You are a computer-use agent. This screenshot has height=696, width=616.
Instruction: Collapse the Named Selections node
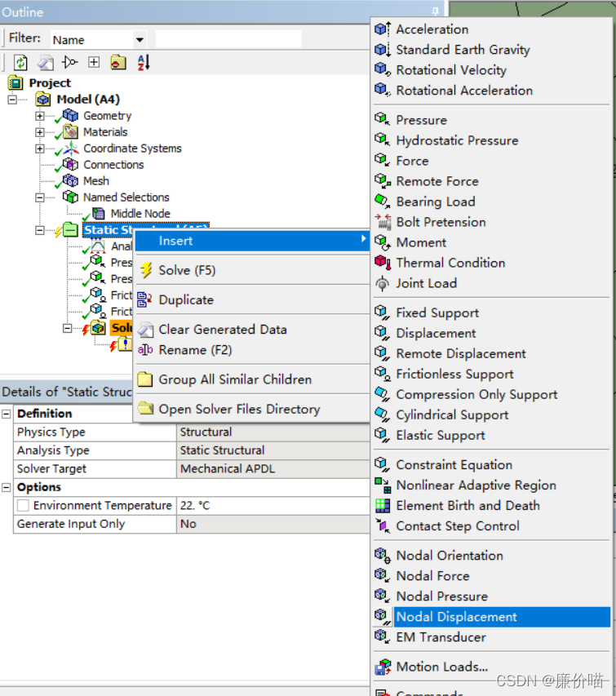click(x=40, y=197)
